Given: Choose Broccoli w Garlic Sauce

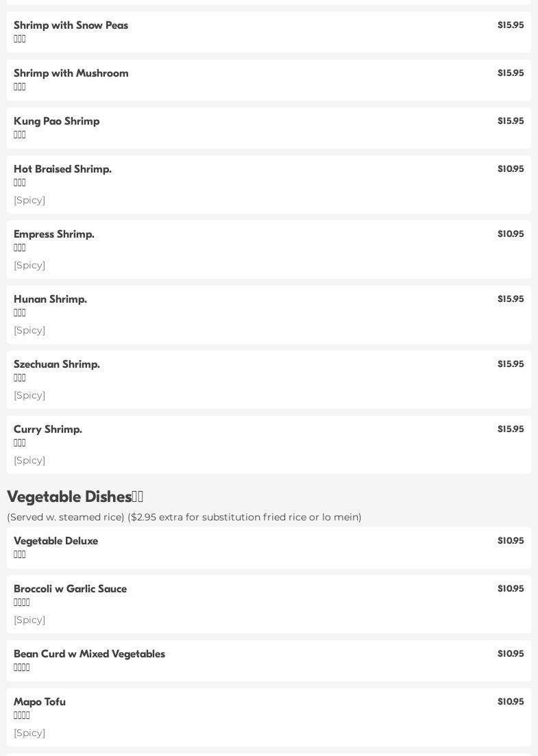Looking at the screenshot, I should [x=269, y=604].
